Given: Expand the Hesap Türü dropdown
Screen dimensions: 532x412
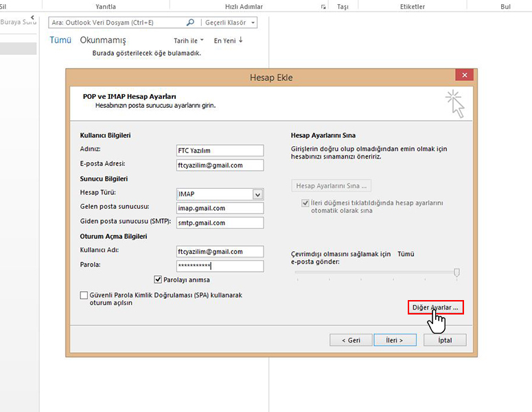Looking at the screenshot, I should click(257, 194).
